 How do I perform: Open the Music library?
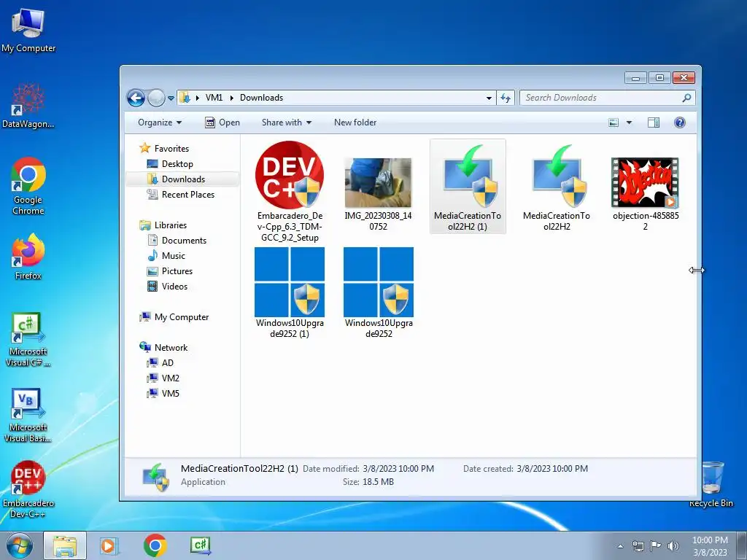166,256
